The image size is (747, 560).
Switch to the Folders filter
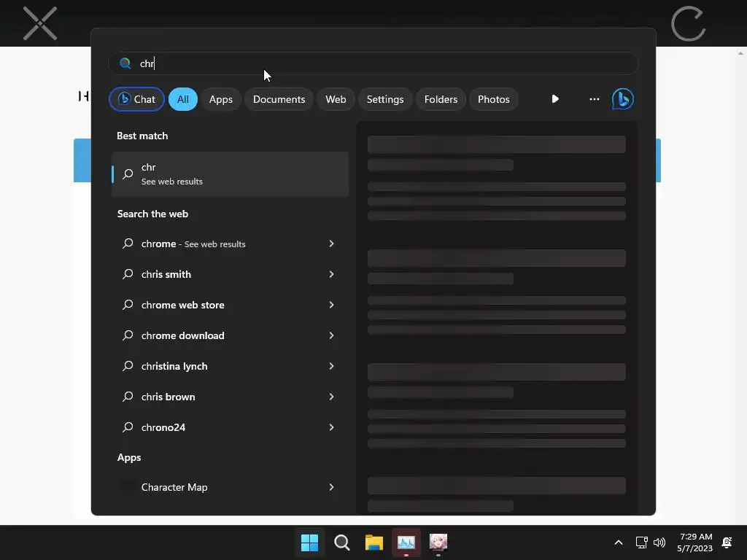[x=441, y=99]
